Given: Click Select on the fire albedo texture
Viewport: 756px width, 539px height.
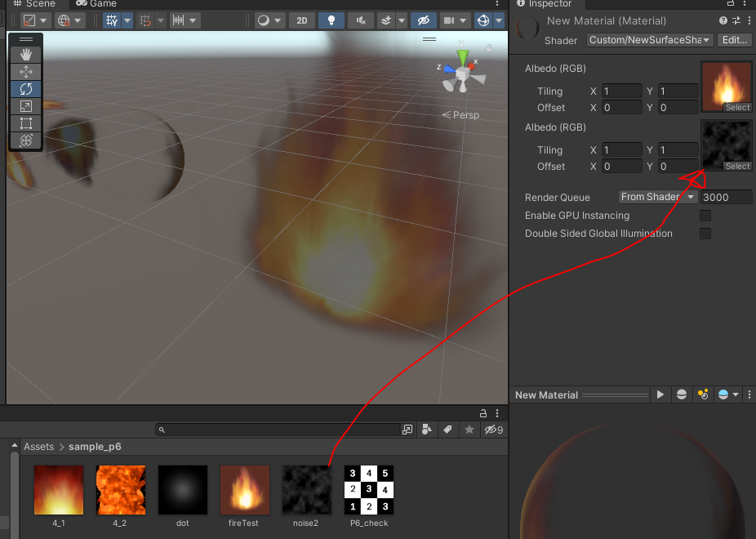Looking at the screenshot, I should pyautogui.click(x=738, y=108).
